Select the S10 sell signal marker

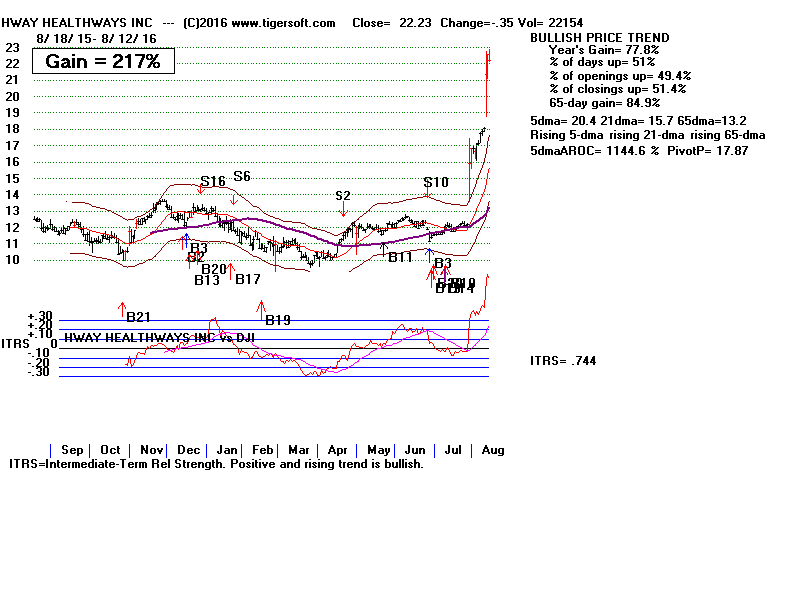tap(435, 182)
